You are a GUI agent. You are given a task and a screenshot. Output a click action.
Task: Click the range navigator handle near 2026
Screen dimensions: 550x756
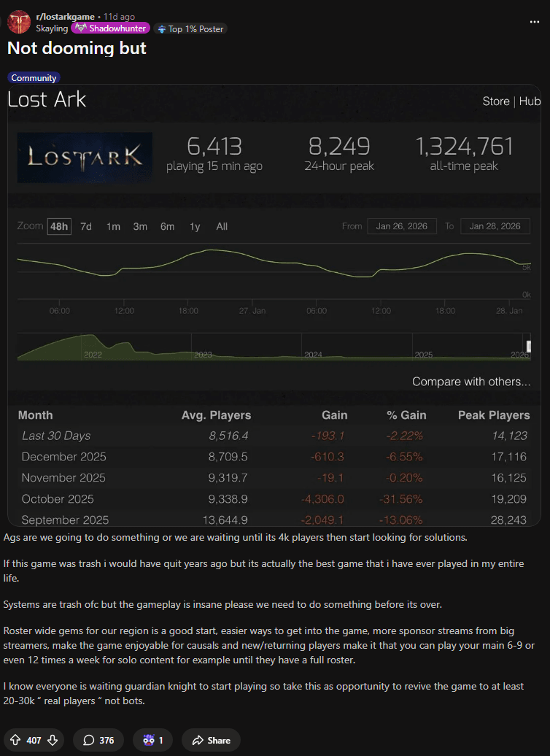pos(528,346)
